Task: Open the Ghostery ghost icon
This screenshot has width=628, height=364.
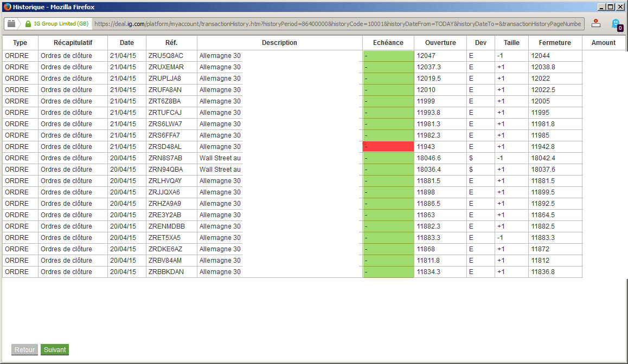Action: coord(617,24)
